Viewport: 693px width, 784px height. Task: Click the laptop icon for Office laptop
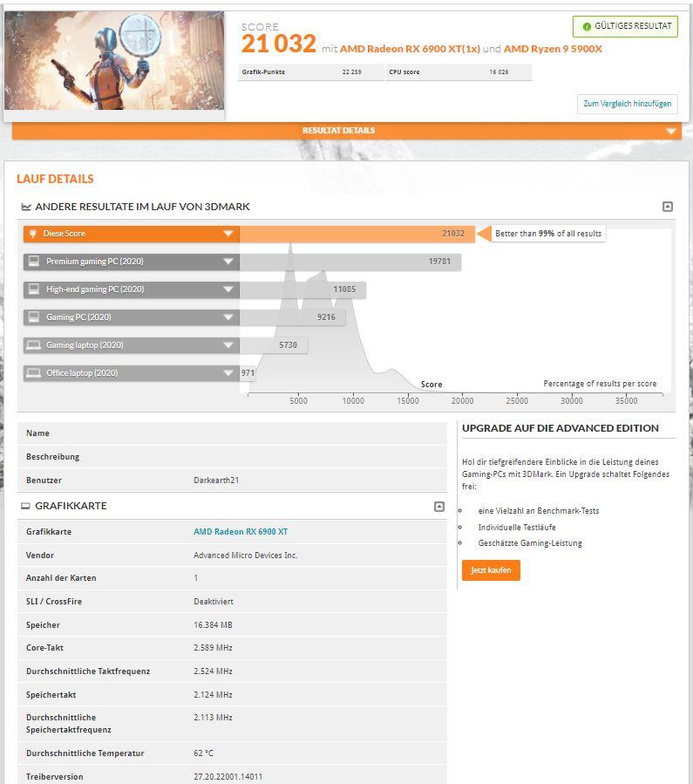coord(34,373)
